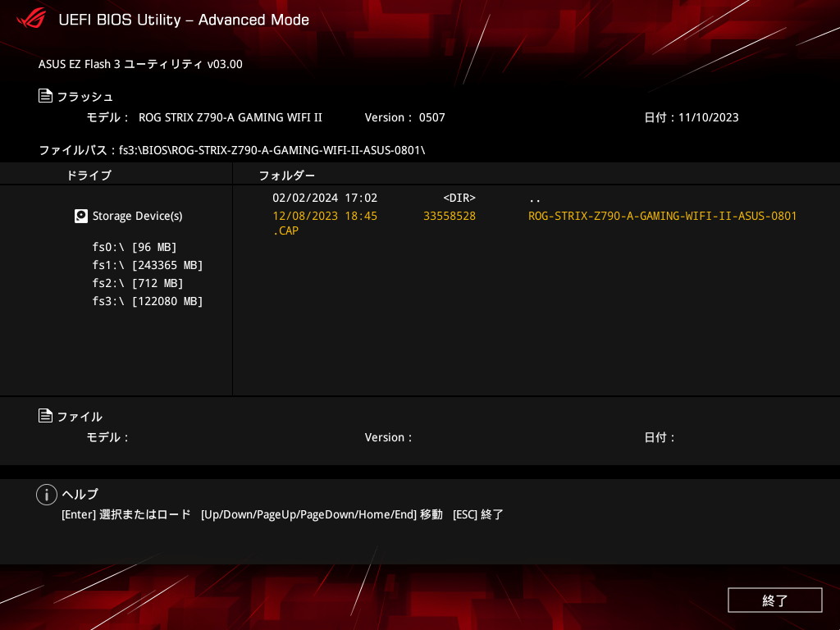Click the フラッシュ document icon

(x=46, y=96)
